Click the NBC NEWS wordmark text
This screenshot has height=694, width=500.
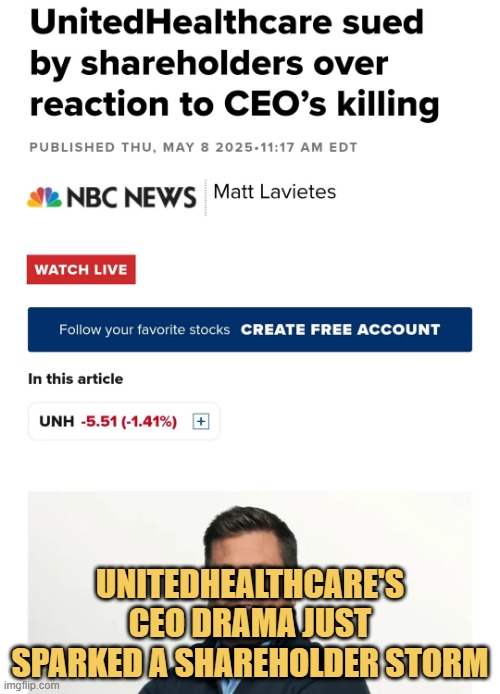coord(131,197)
